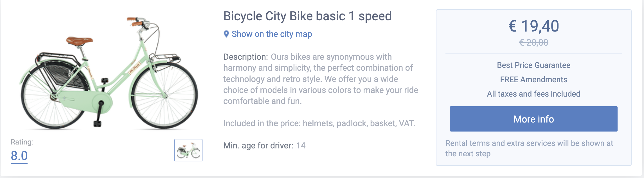
Task: Open the 8.0 rating link
Action: pos(19,156)
